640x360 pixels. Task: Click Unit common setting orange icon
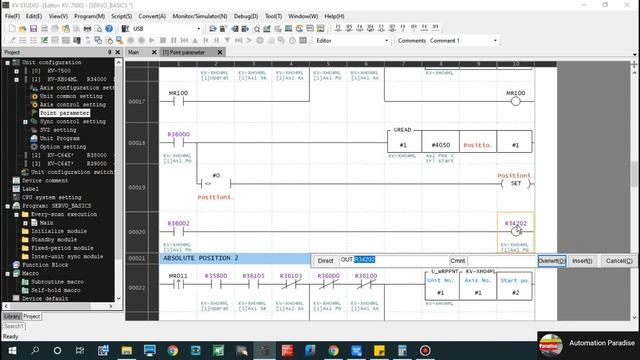pyautogui.click(x=34, y=96)
